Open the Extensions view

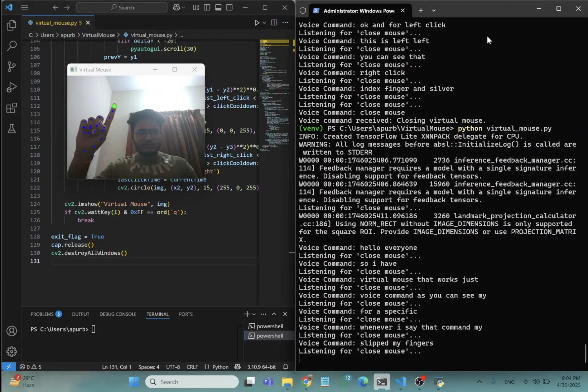pos(12,108)
